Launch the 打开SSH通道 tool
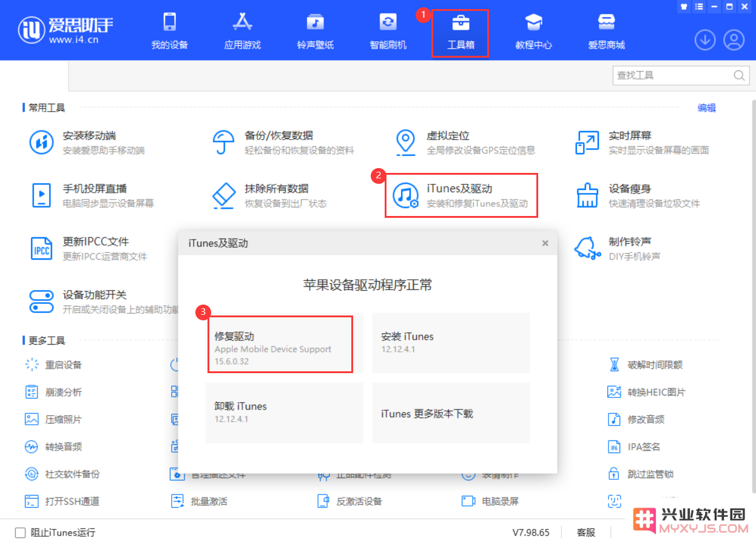 [x=62, y=501]
